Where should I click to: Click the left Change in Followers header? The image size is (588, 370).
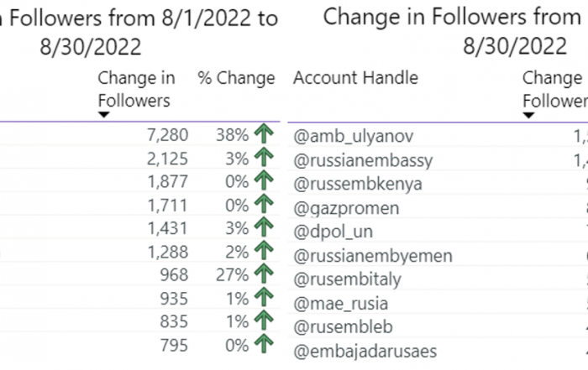click(x=136, y=89)
